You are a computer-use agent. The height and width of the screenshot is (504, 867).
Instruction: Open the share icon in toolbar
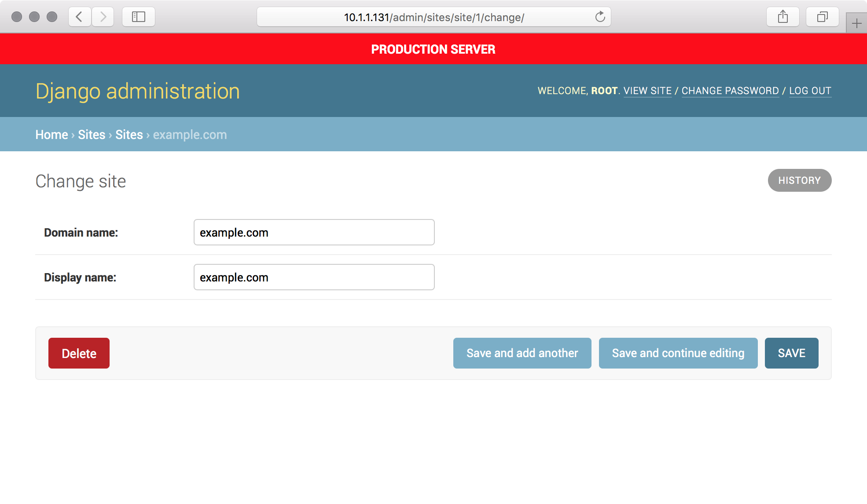click(x=783, y=17)
